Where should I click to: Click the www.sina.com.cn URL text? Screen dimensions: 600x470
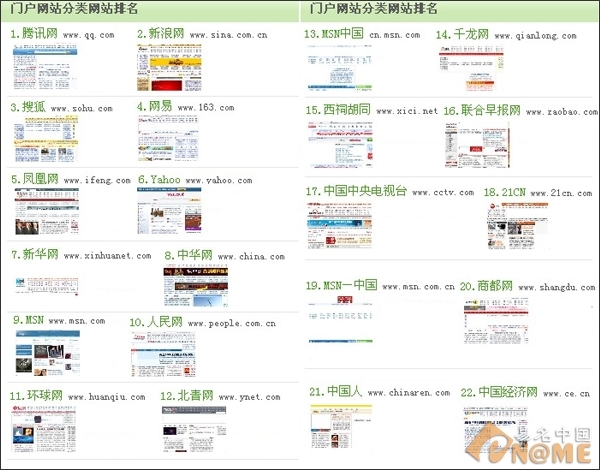pyautogui.click(x=228, y=35)
